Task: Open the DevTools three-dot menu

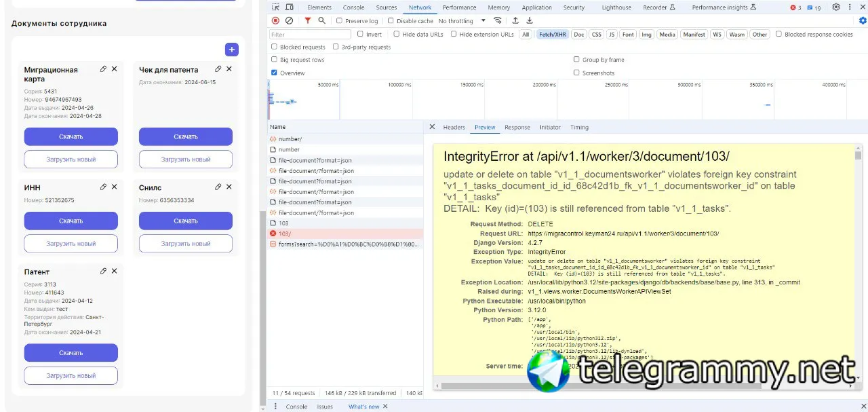Action: pos(850,7)
